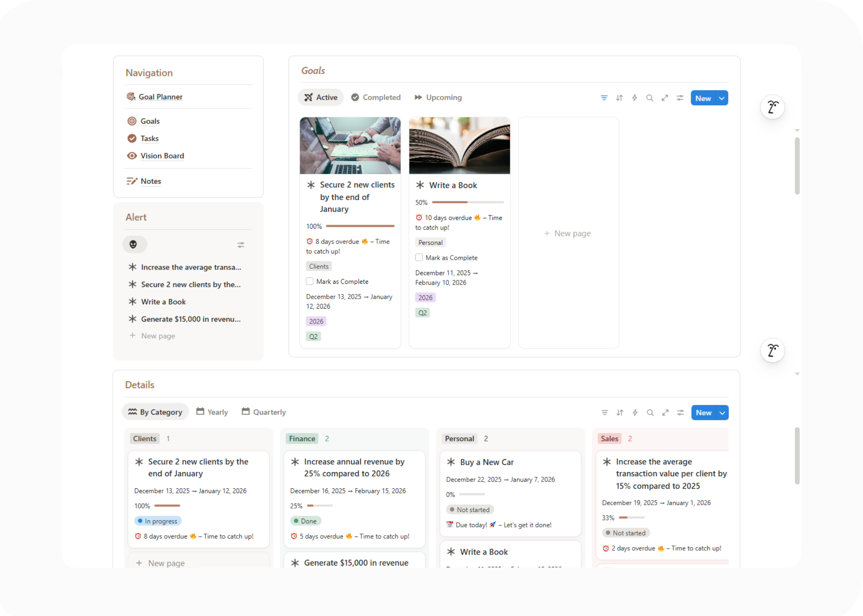Click the open book cover thumbnail
The width and height of the screenshot is (863, 616).
click(459, 145)
